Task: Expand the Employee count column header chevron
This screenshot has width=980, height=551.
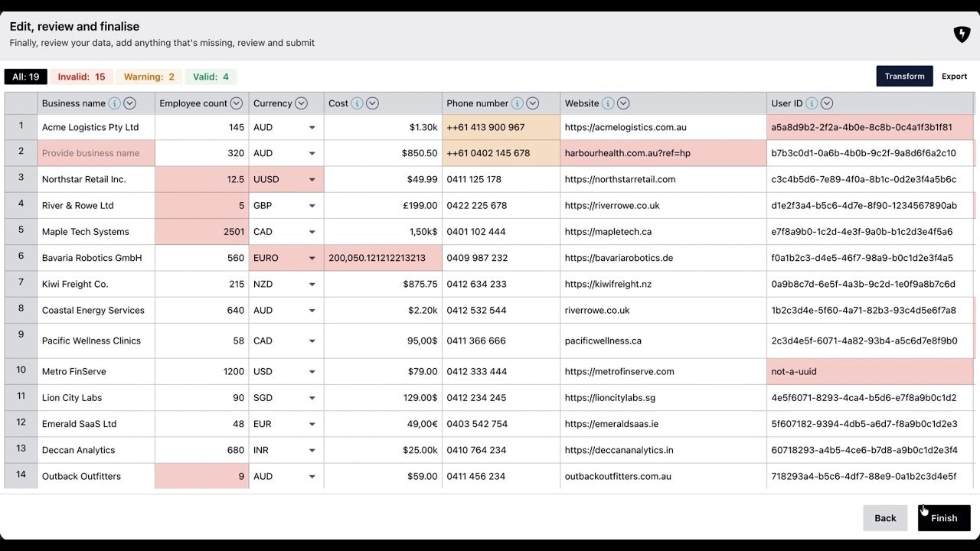Action: click(x=237, y=103)
